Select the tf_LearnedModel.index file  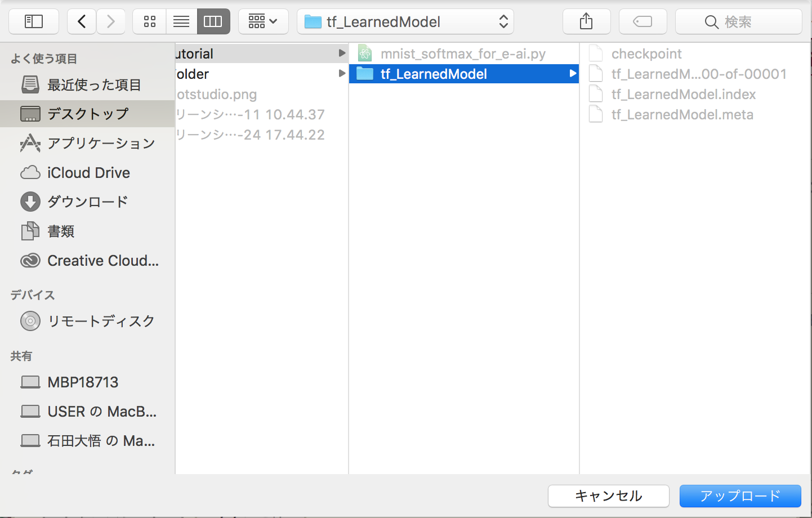pyautogui.click(x=695, y=94)
